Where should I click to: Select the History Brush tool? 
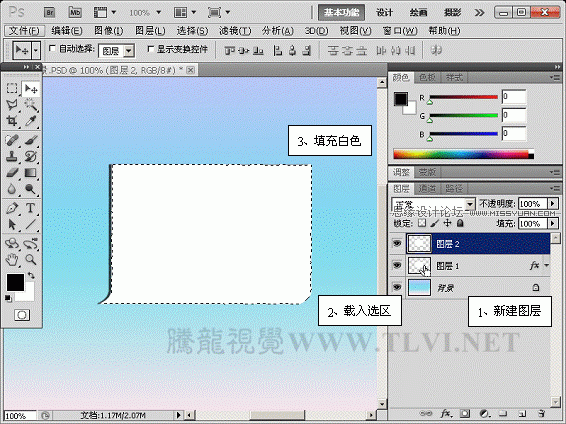pyautogui.click(x=31, y=157)
